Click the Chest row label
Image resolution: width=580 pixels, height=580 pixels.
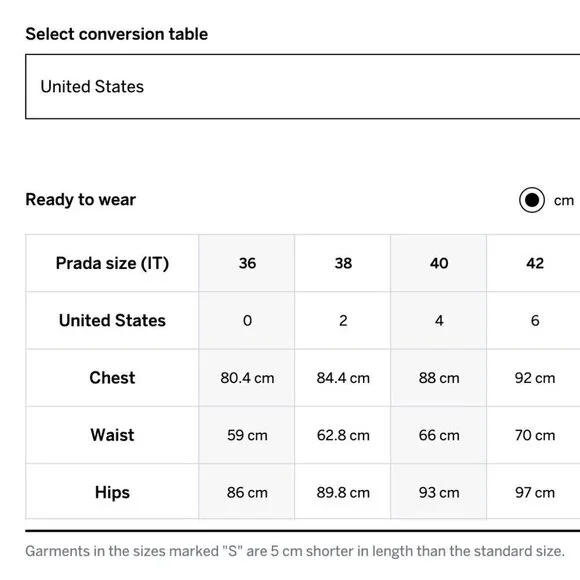(x=112, y=378)
